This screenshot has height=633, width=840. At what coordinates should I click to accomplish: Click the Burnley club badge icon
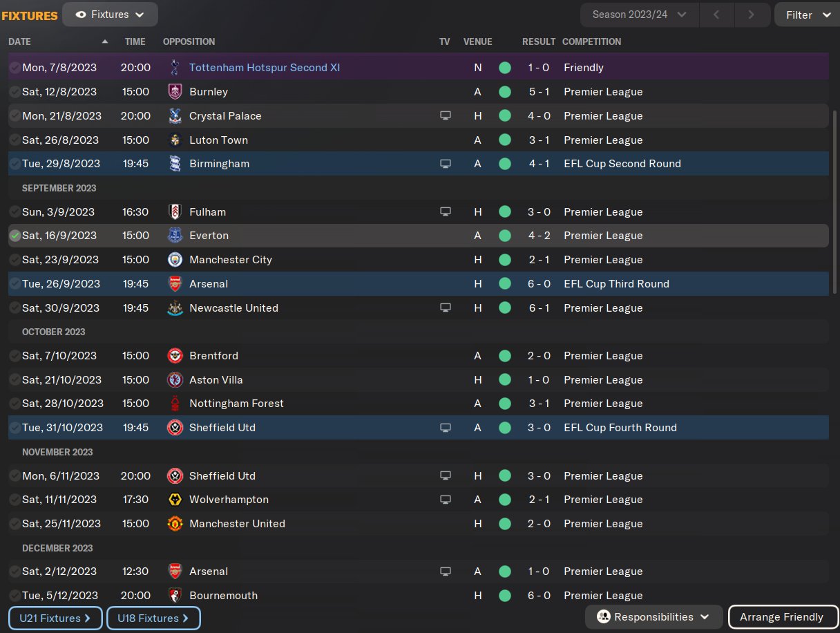tap(175, 92)
